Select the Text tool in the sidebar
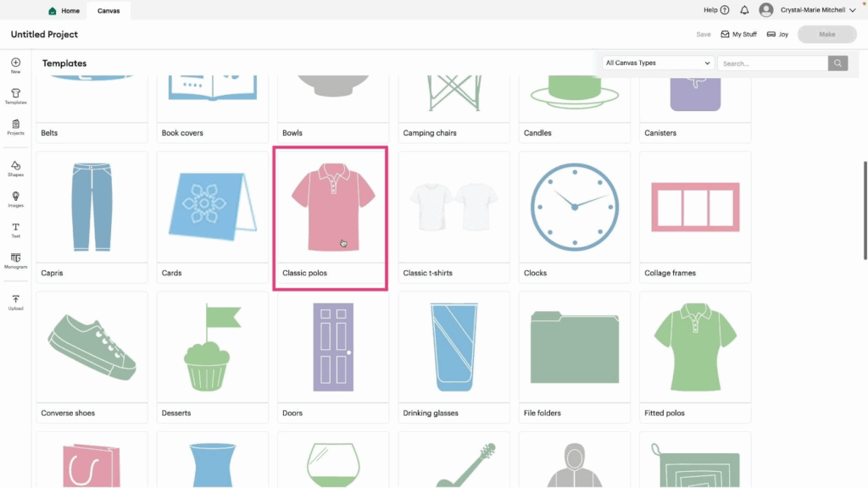Screen dimensions: 868x488 (15, 230)
